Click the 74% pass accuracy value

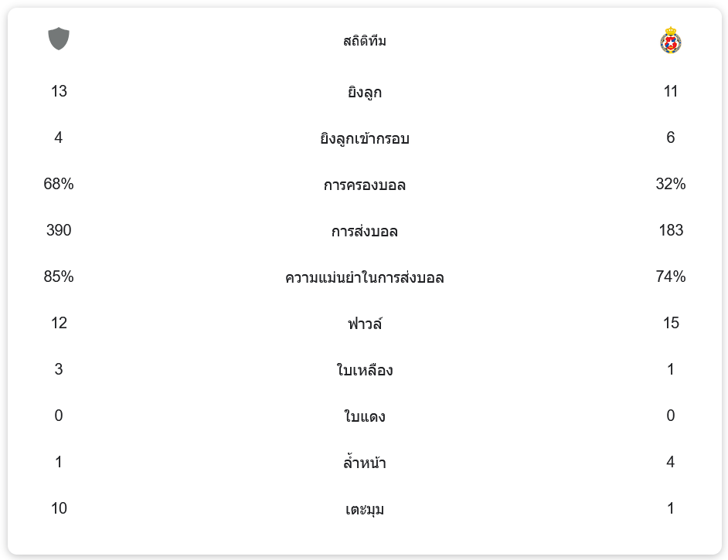click(670, 277)
